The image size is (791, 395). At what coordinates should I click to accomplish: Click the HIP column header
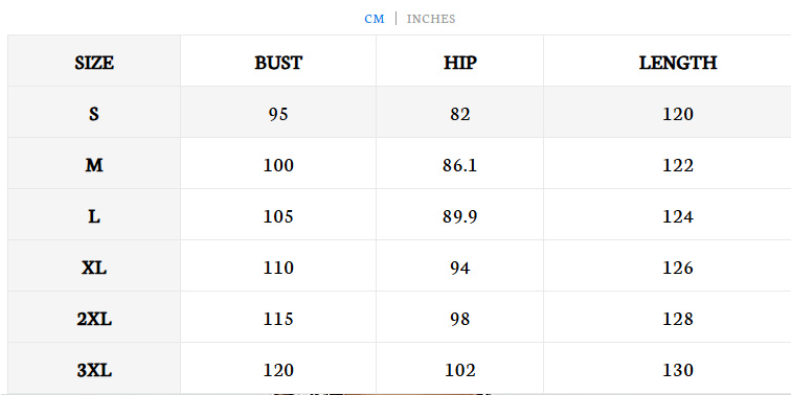[x=460, y=63]
